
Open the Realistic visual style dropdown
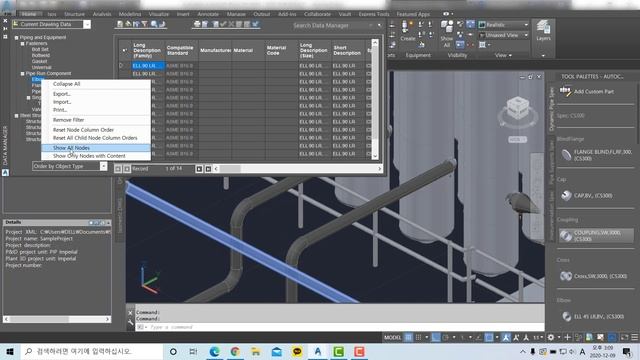(526, 25)
